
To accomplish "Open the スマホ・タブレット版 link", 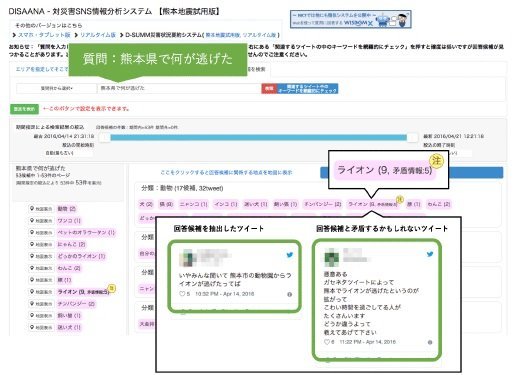I will click(x=44, y=35).
